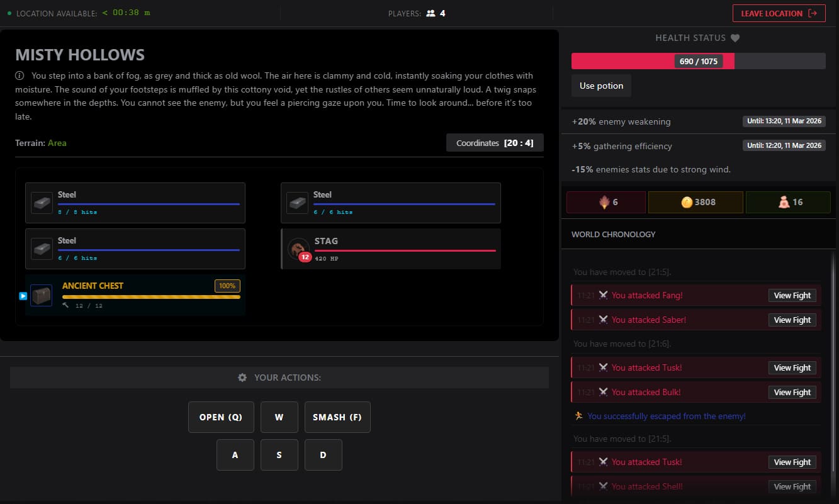Click the green 'Area' terrain label

(57, 143)
